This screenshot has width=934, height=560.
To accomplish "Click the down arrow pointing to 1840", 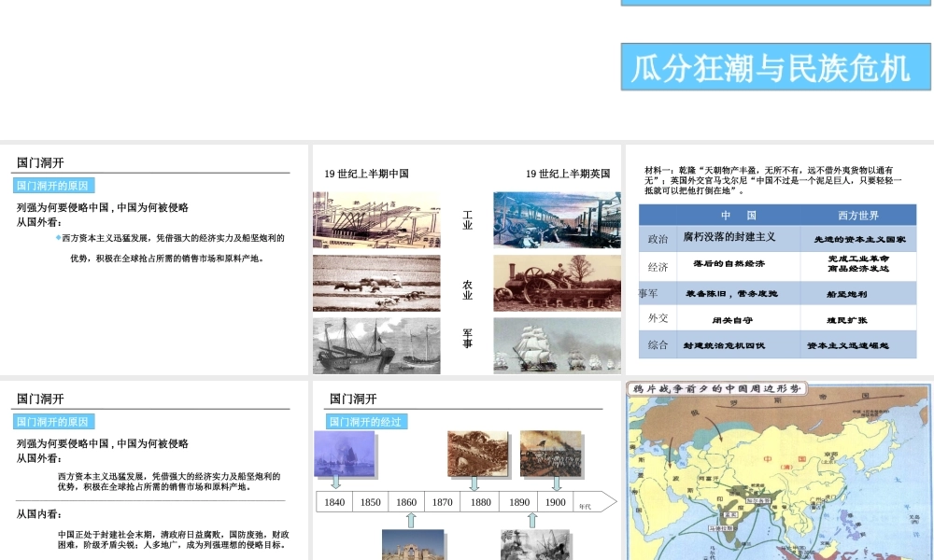I will click(336, 482).
